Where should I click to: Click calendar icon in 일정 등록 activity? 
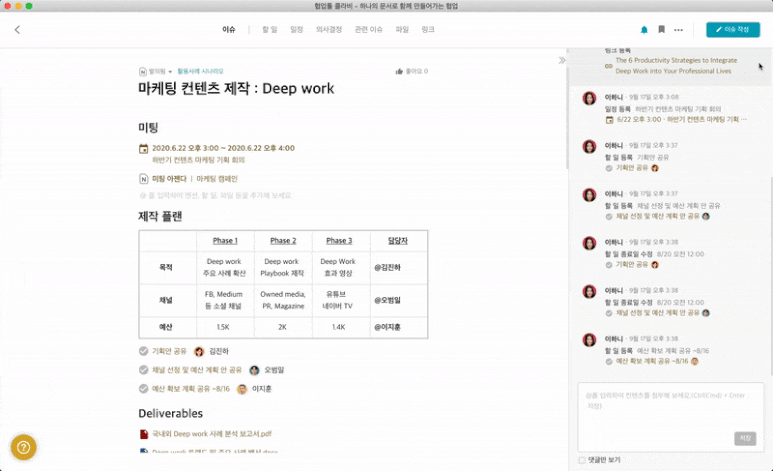coord(609,120)
